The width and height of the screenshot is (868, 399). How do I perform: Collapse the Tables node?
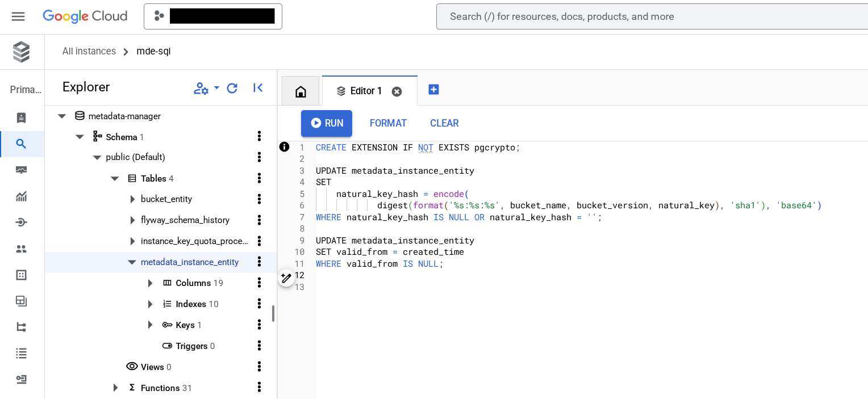click(x=115, y=178)
